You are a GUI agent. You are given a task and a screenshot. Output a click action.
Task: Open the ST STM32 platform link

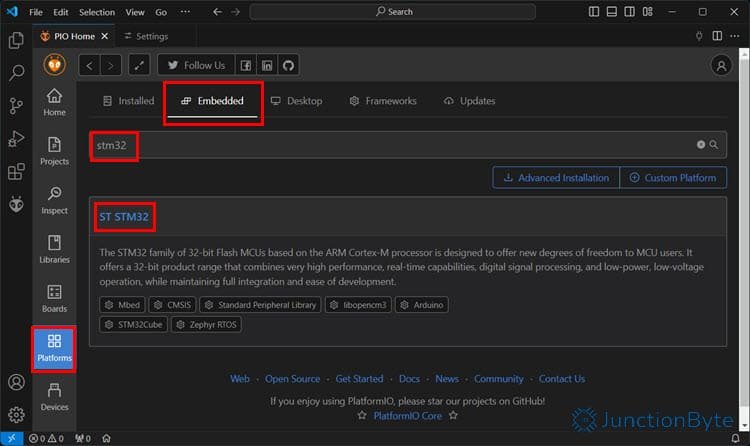(124, 217)
